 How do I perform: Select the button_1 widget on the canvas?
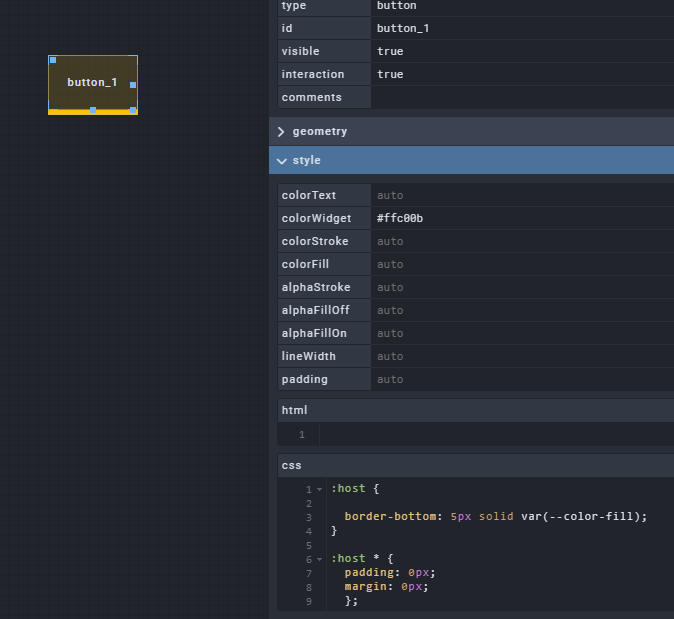92,83
